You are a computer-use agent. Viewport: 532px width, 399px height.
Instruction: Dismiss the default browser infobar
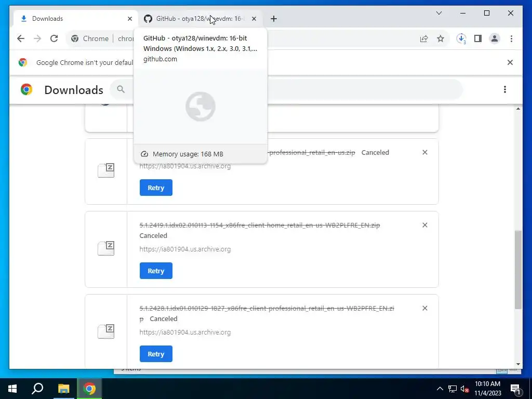[510, 62]
